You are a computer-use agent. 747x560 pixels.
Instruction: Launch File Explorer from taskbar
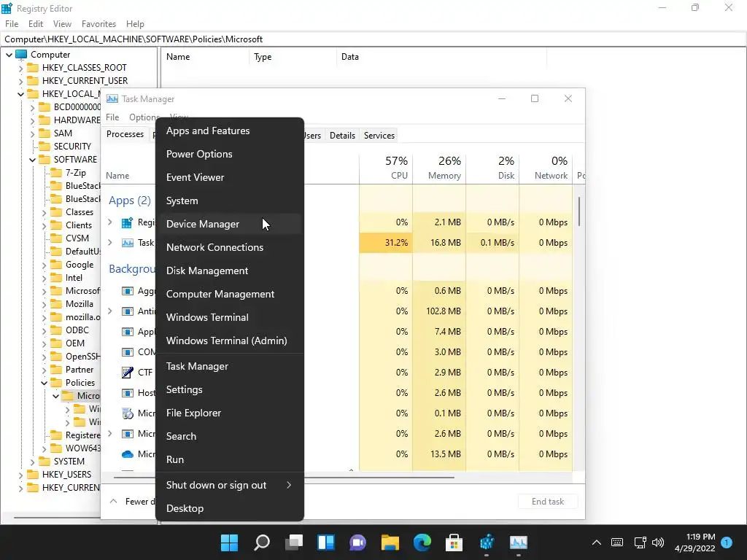point(390,542)
